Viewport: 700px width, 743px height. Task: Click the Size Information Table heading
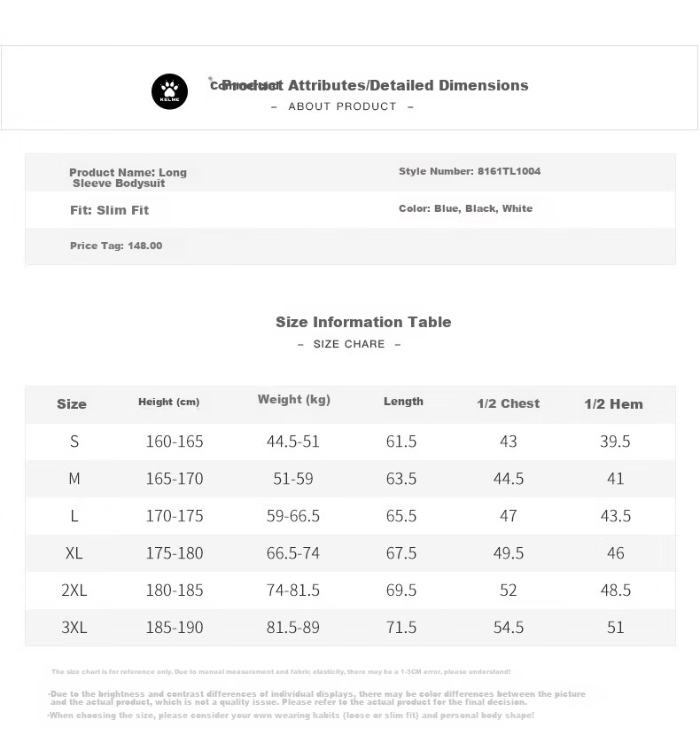coord(363,322)
